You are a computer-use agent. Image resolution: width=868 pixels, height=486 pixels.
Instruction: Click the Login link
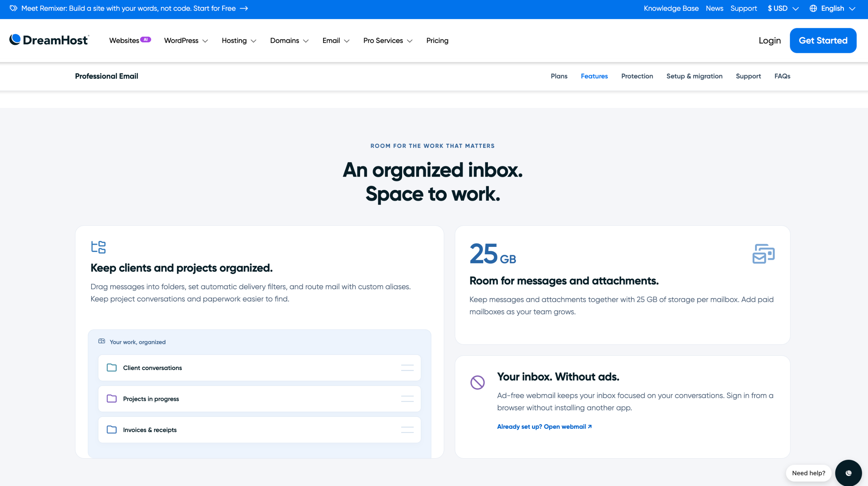pos(770,40)
